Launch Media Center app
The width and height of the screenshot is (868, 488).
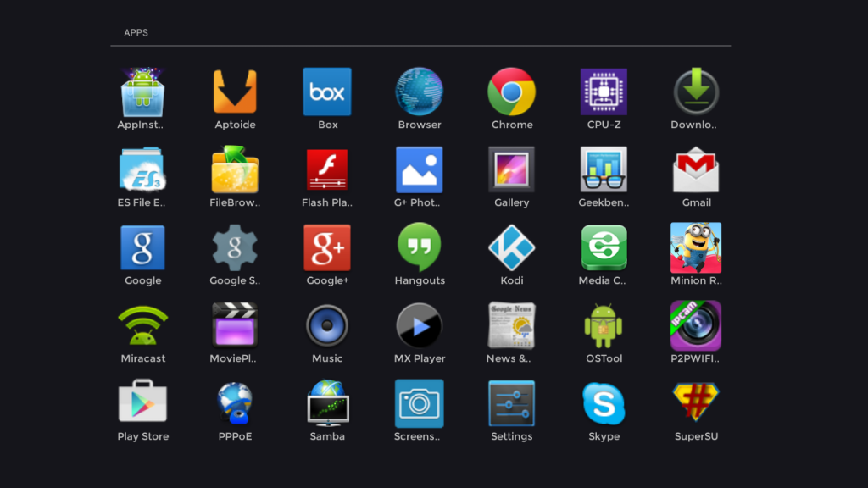pyautogui.click(x=604, y=248)
